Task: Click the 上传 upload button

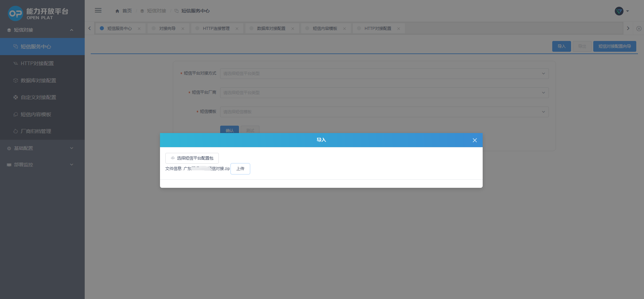Action: click(x=240, y=169)
